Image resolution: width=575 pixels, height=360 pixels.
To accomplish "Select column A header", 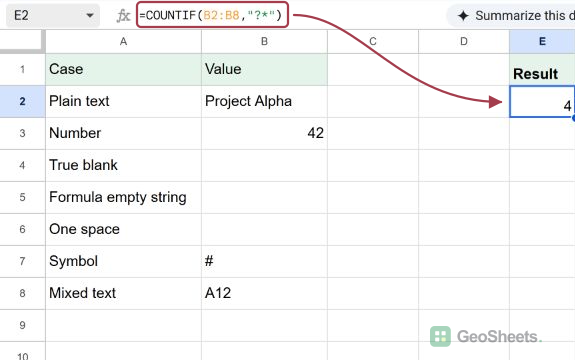I will (124, 41).
